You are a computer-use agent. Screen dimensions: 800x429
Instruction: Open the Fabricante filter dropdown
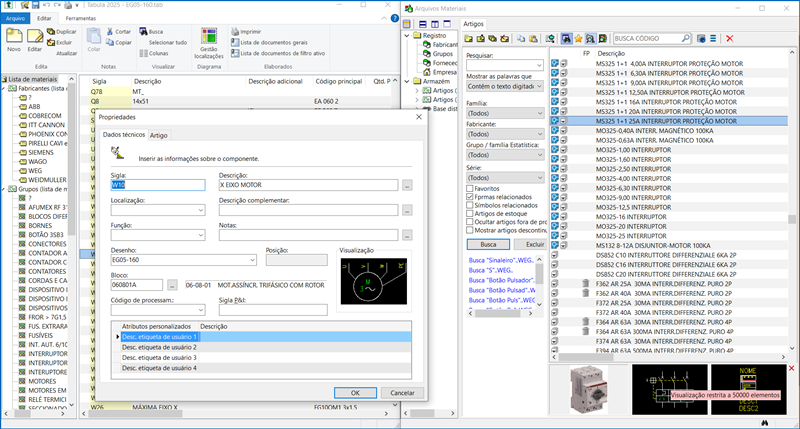pyautogui.click(x=540, y=134)
